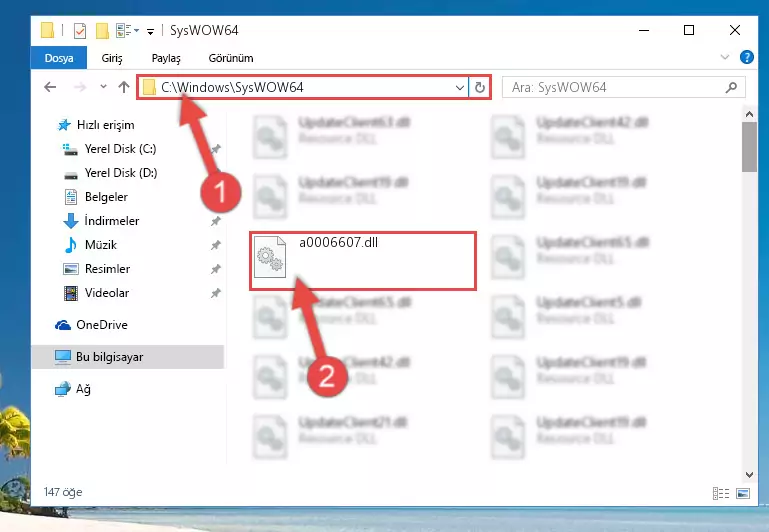Expand the ribbon with the chevron
This screenshot has width=769, height=532.
pos(724,57)
